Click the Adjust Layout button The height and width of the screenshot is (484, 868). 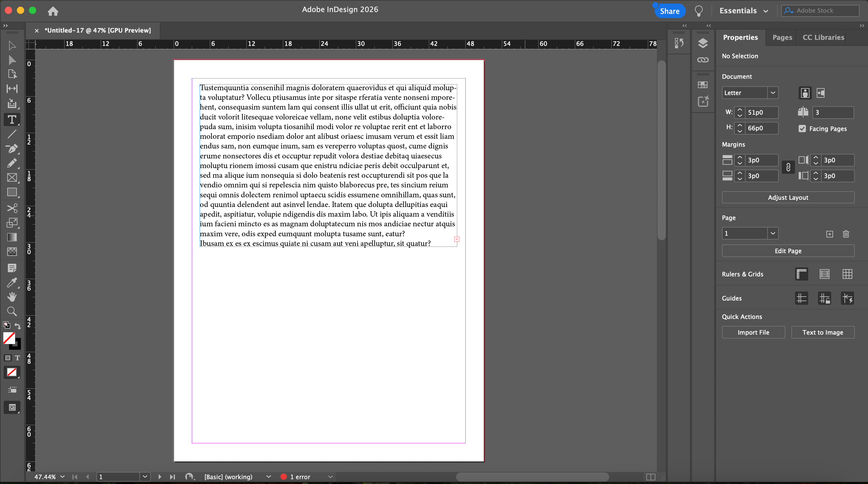pos(788,198)
